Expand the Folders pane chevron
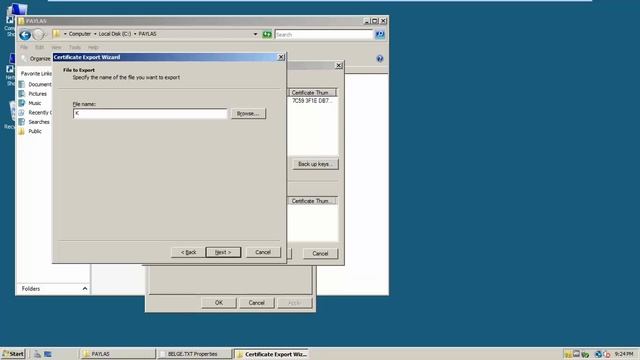Image resolution: width=640 pixels, height=360 pixels. (85, 289)
